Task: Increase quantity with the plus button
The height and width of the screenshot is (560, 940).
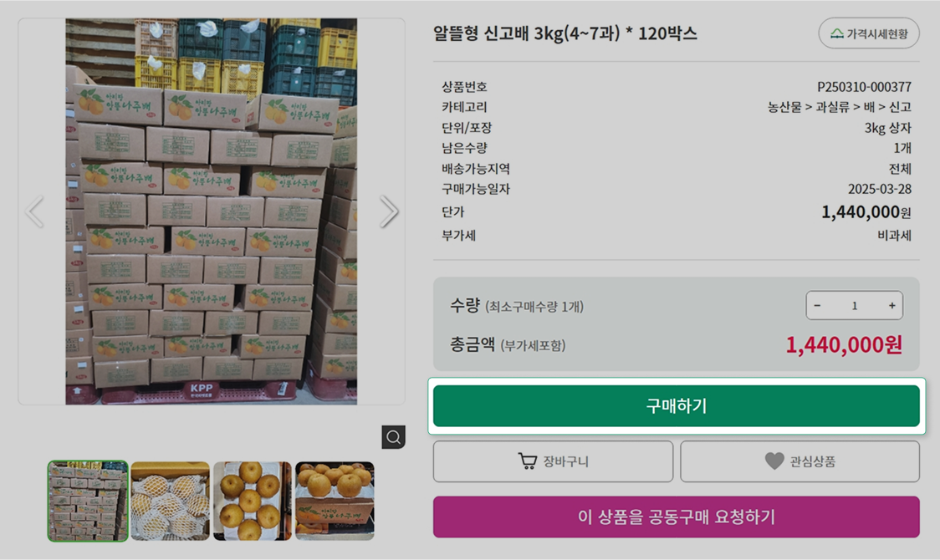Action: [x=892, y=305]
